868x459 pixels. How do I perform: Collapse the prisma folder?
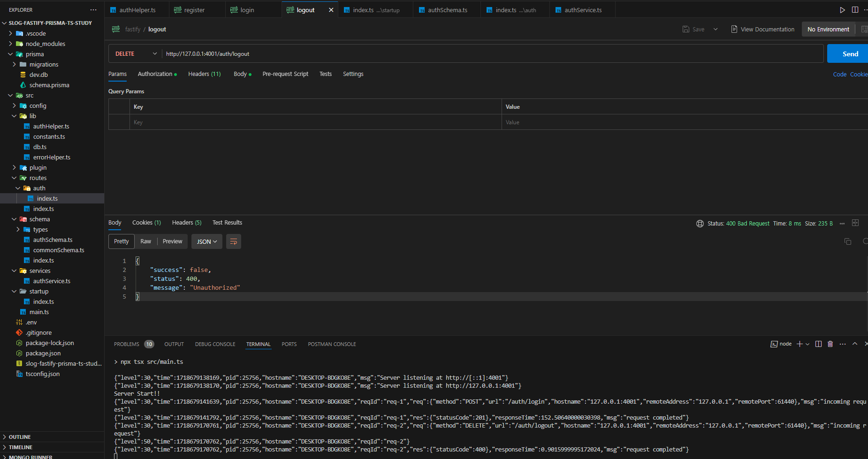pyautogui.click(x=10, y=54)
